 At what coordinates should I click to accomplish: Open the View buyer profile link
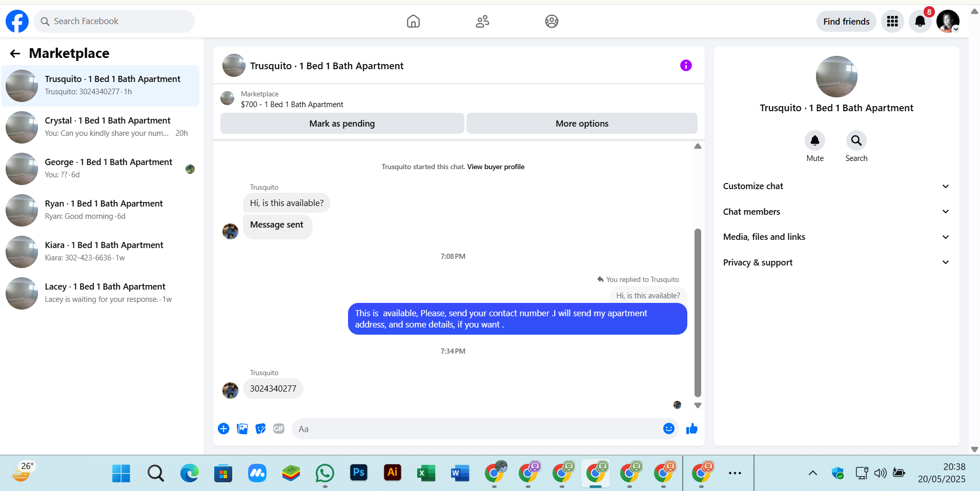coord(496,167)
